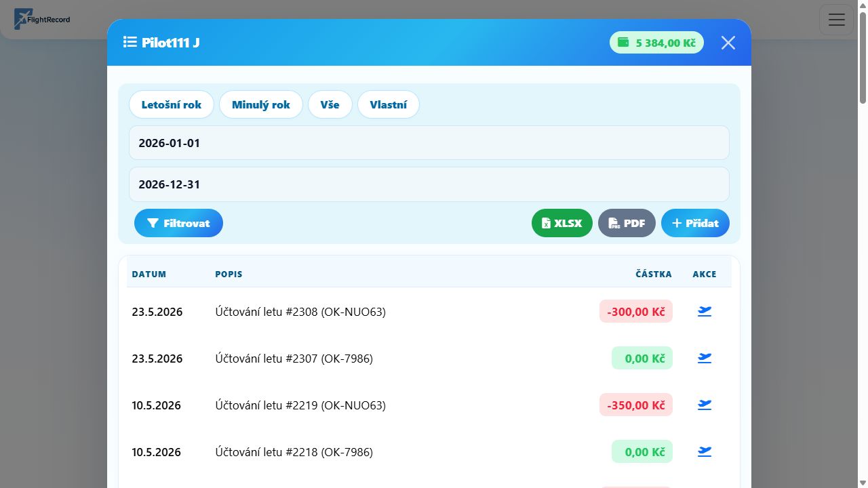The height and width of the screenshot is (488, 868).
Task: Click the list icon beside Pilot111 J
Action: (130, 43)
